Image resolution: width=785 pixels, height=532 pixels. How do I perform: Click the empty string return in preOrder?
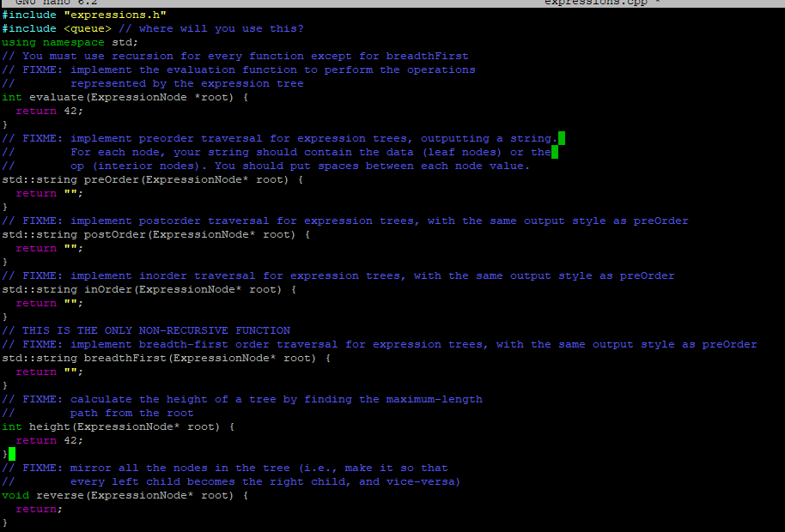point(47,192)
